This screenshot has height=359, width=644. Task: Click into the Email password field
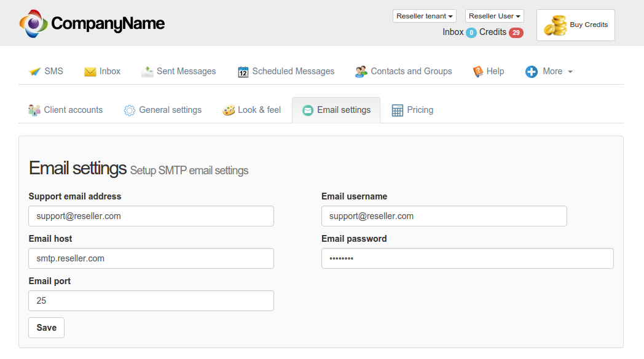click(467, 258)
